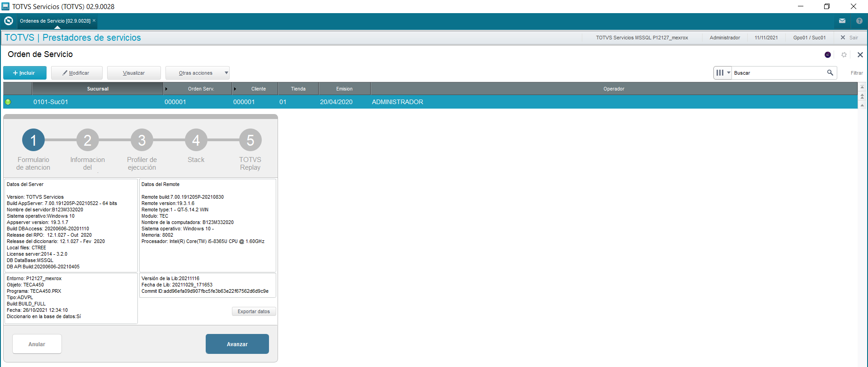Click the Anular button
Screen dimensions: 868x367
coord(37,344)
